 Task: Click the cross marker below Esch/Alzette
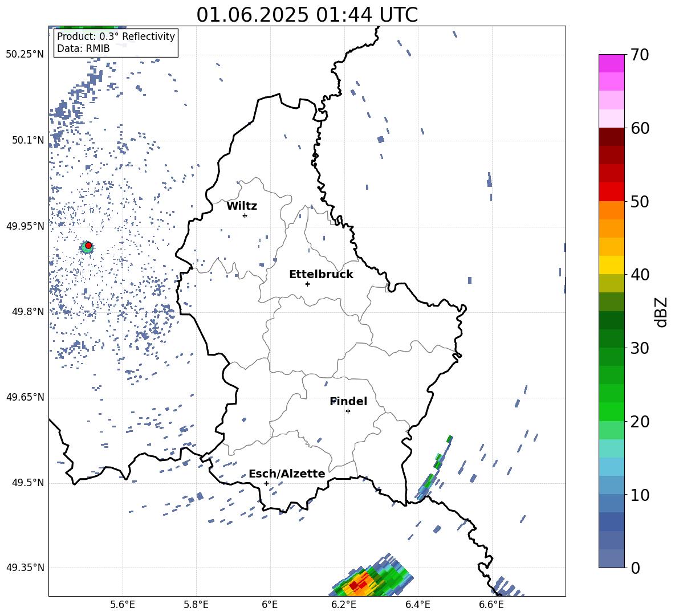(266, 483)
